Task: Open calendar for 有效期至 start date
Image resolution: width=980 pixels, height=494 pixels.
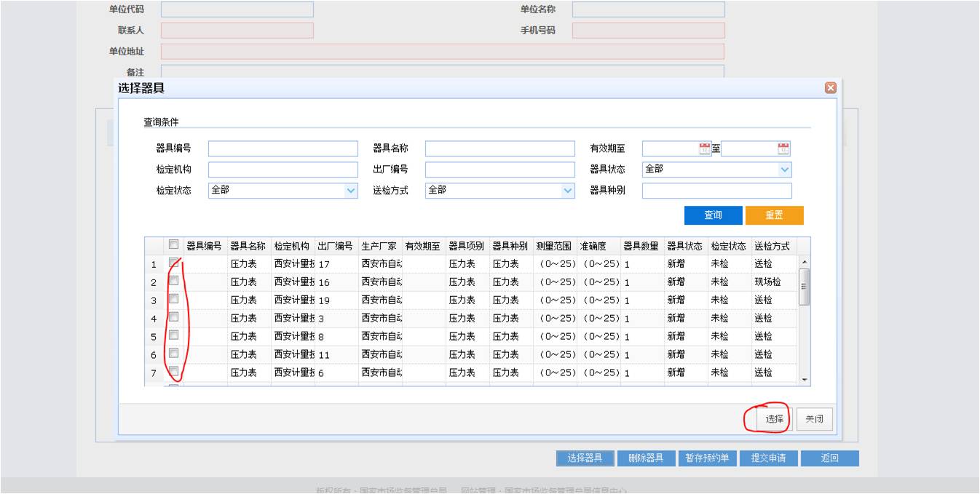Action: pyautogui.click(x=704, y=148)
